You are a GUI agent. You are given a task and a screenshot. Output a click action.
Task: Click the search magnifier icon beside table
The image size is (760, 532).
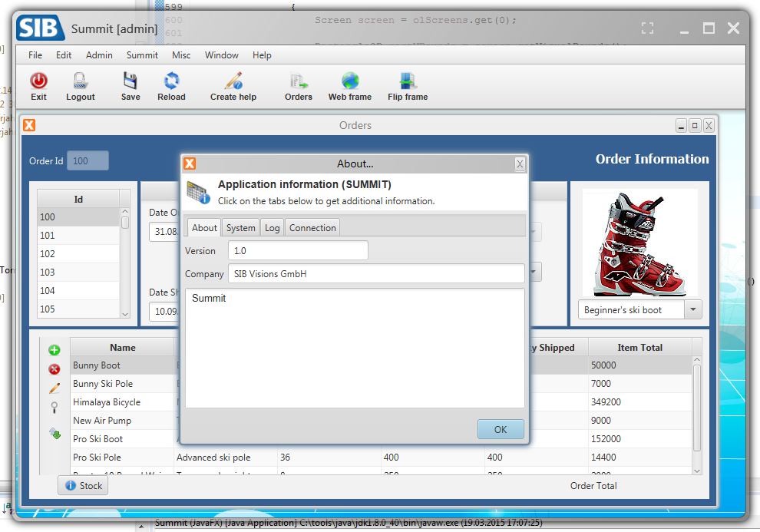(55, 408)
